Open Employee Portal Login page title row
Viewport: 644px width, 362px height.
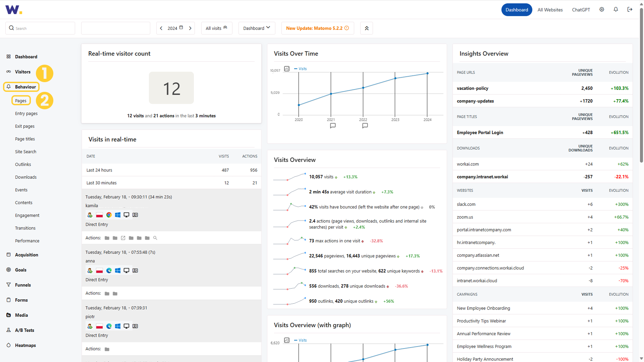pyautogui.click(x=542, y=132)
